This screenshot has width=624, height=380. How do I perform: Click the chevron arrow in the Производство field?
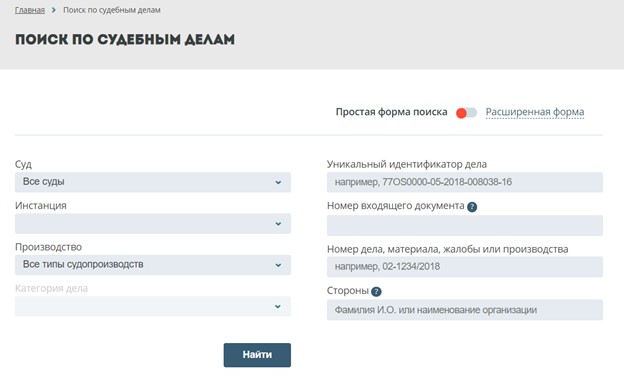pos(278,265)
